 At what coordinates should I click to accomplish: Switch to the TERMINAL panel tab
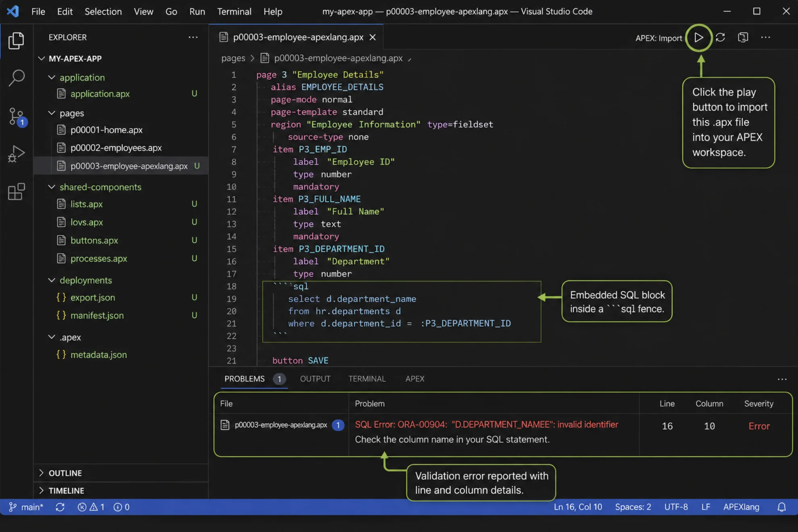click(x=367, y=379)
